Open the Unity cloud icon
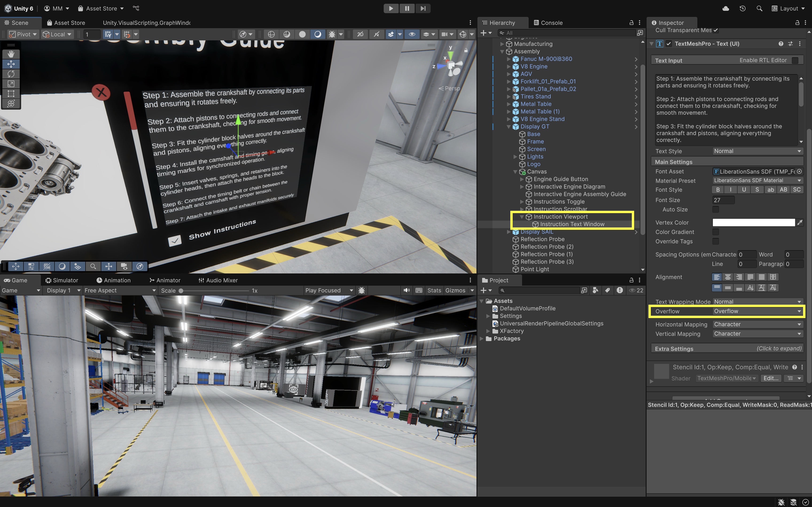The height and width of the screenshot is (507, 812). 726,8
